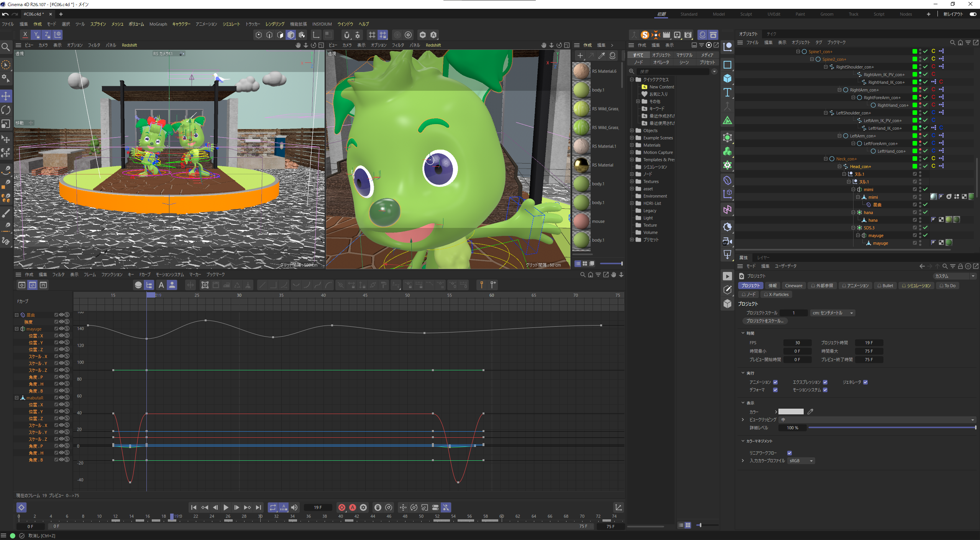Toggle the アニメーション execution checkbox
Viewport: 980px width, 540px height.
tap(775, 382)
